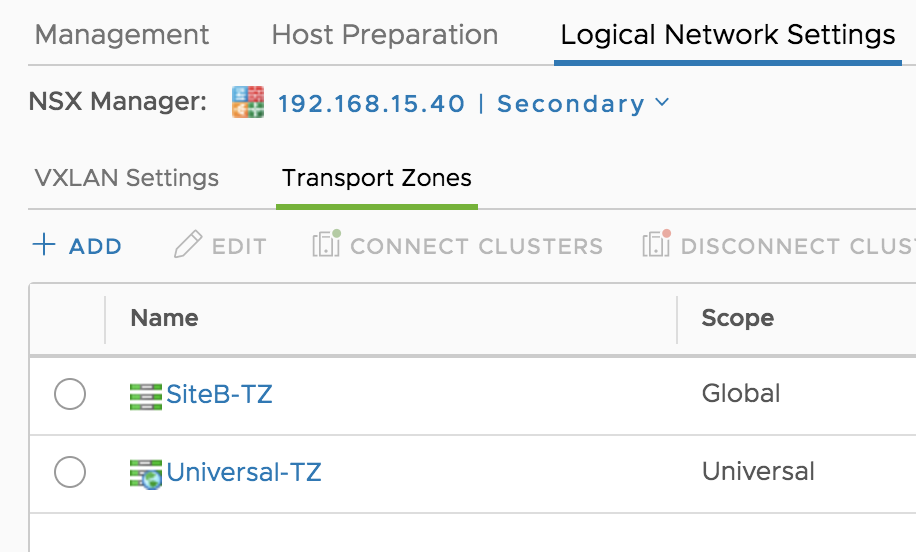Select the SiteB-TZ radio button
The width and height of the screenshot is (916, 552).
[70, 394]
